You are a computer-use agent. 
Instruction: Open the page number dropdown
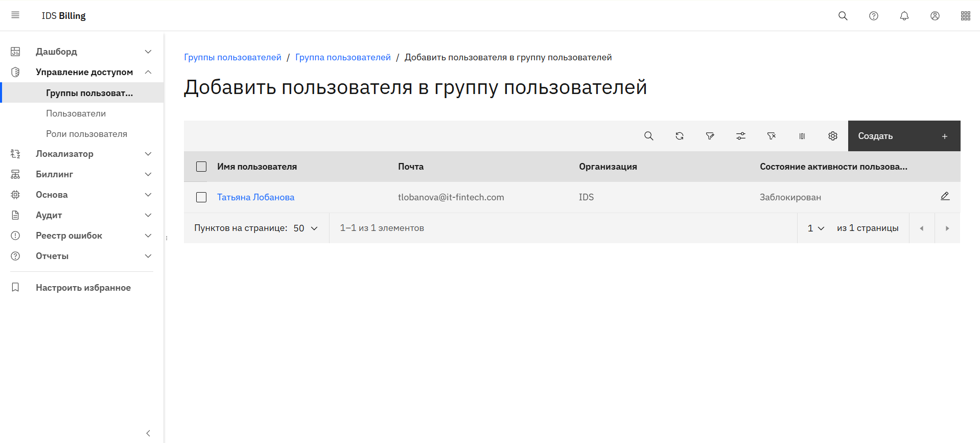point(815,228)
